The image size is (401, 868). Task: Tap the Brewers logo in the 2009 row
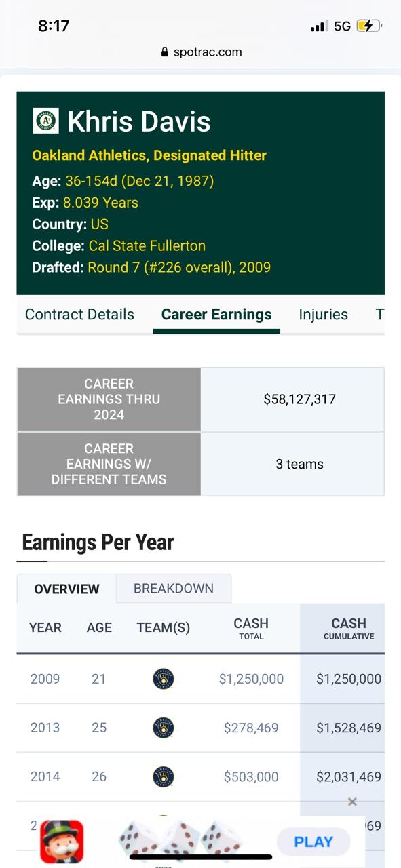tap(164, 679)
